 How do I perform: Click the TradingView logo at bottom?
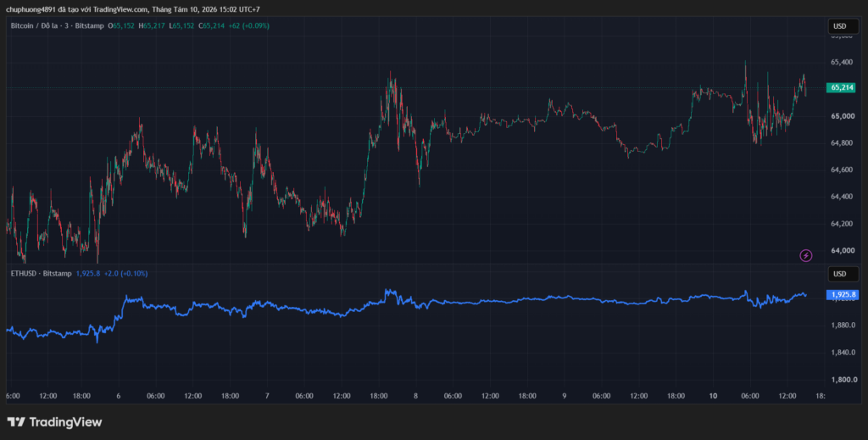click(55, 421)
